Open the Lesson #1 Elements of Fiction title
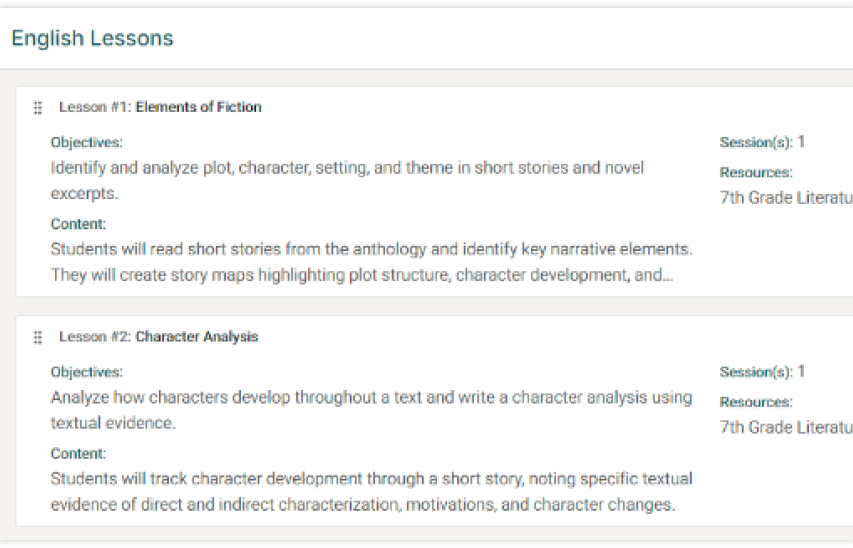 [x=160, y=107]
